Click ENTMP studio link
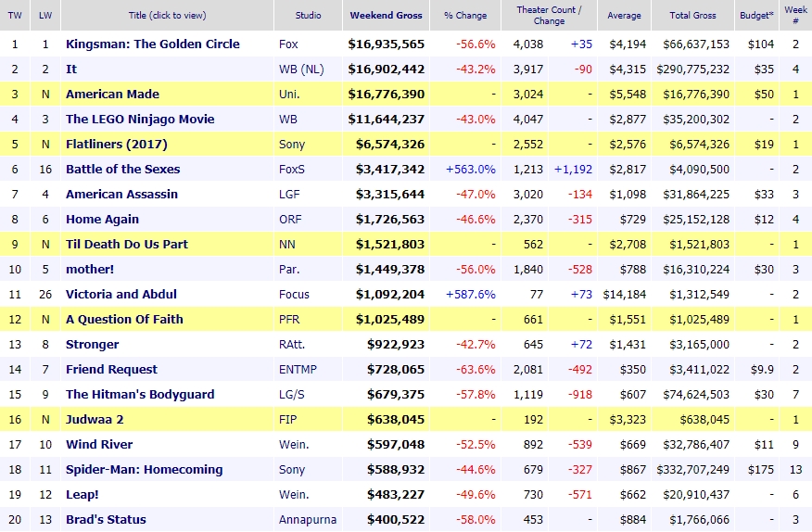The image size is (812, 532). click(298, 370)
